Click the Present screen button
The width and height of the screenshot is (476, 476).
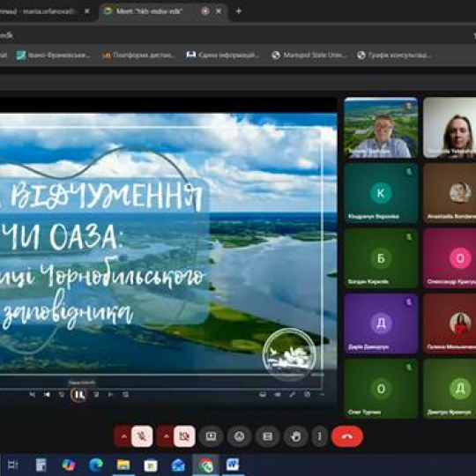click(x=211, y=436)
